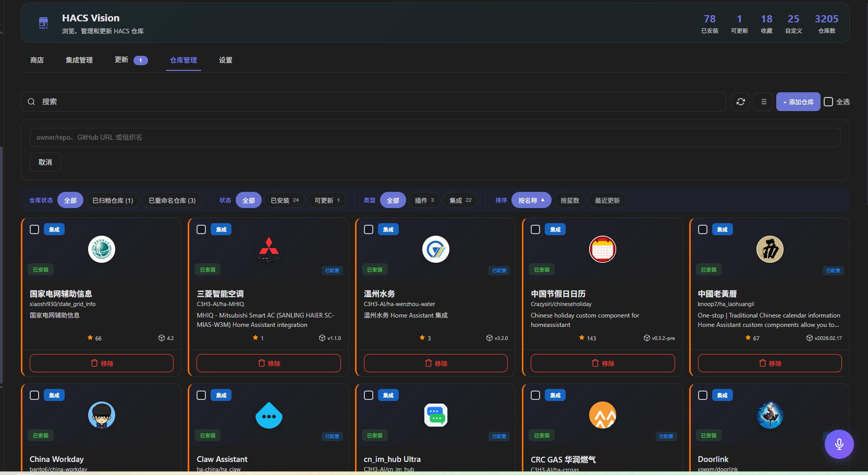Screen dimensions: 868x475
Task: Tick the checkbox on 三菱智能空调 card
Action: (x=201, y=229)
